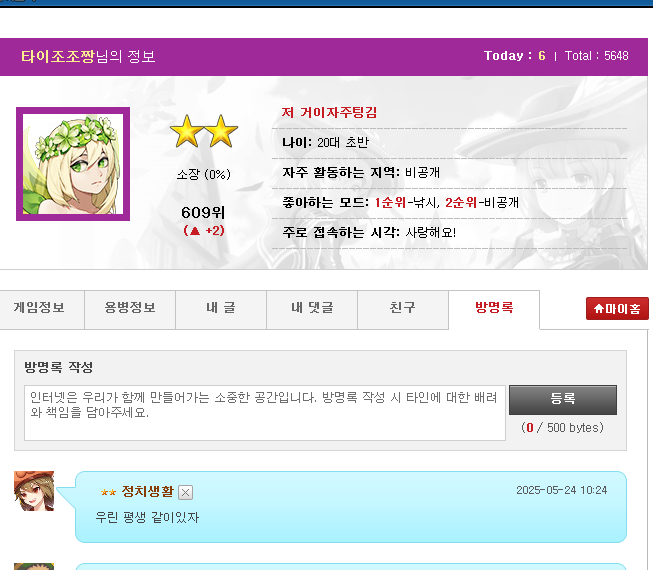Click the 저 거이자주팅김 status message
The image size is (653, 570).
tap(329, 112)
